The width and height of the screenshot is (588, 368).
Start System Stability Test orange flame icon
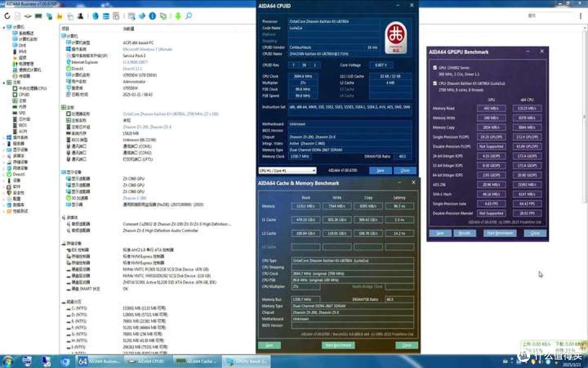59,16
